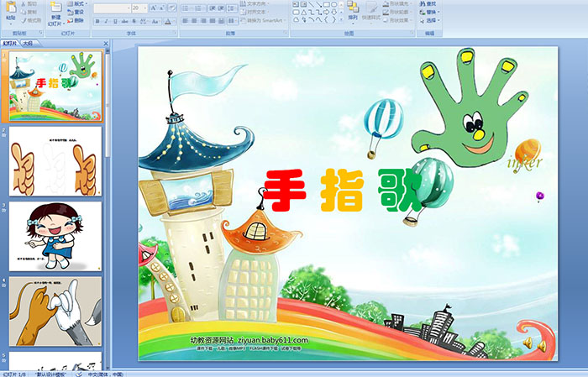Open the Arrange (排列) menu
Viewport: 588px width, 377px height.
(x=353, y=11)
